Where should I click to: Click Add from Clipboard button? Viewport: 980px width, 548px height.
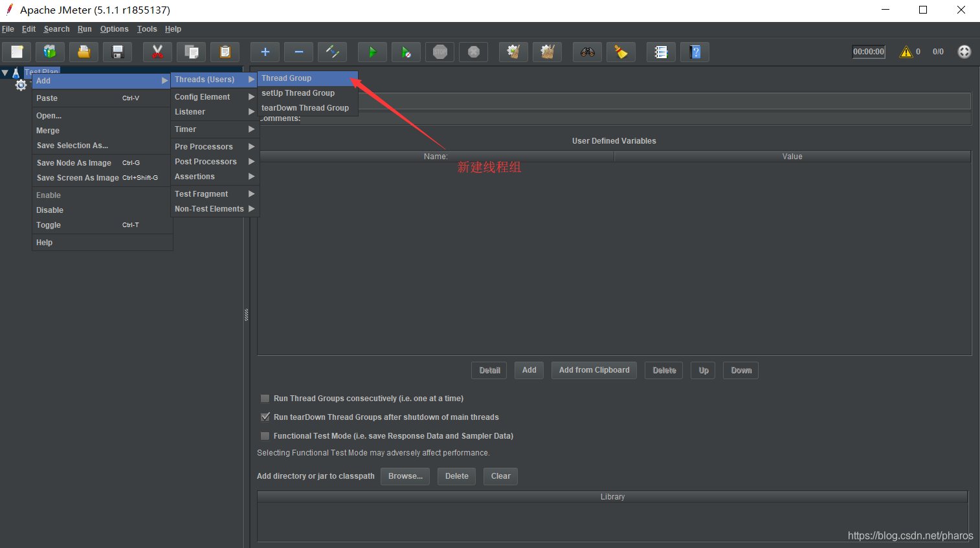point(594,370)
